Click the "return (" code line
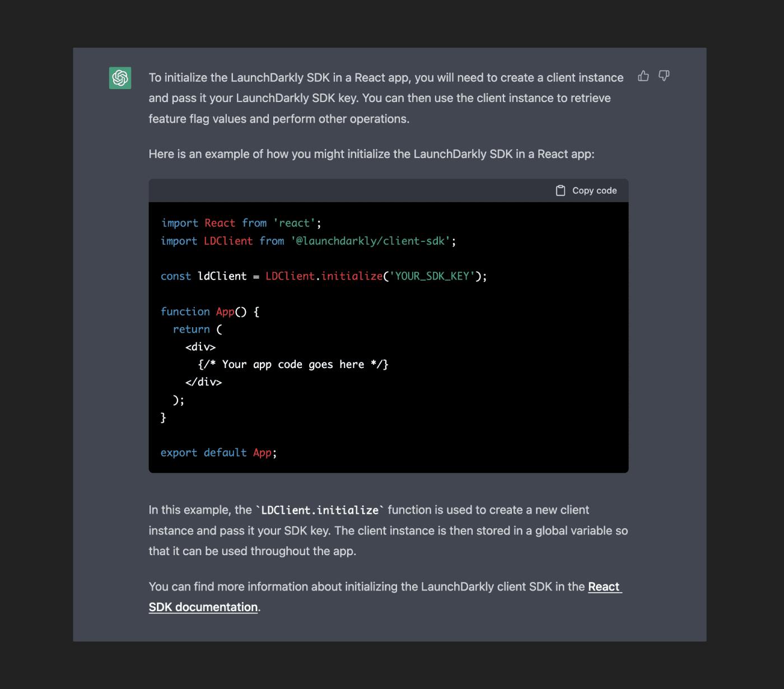784x689 pixels. click(197, 329)
